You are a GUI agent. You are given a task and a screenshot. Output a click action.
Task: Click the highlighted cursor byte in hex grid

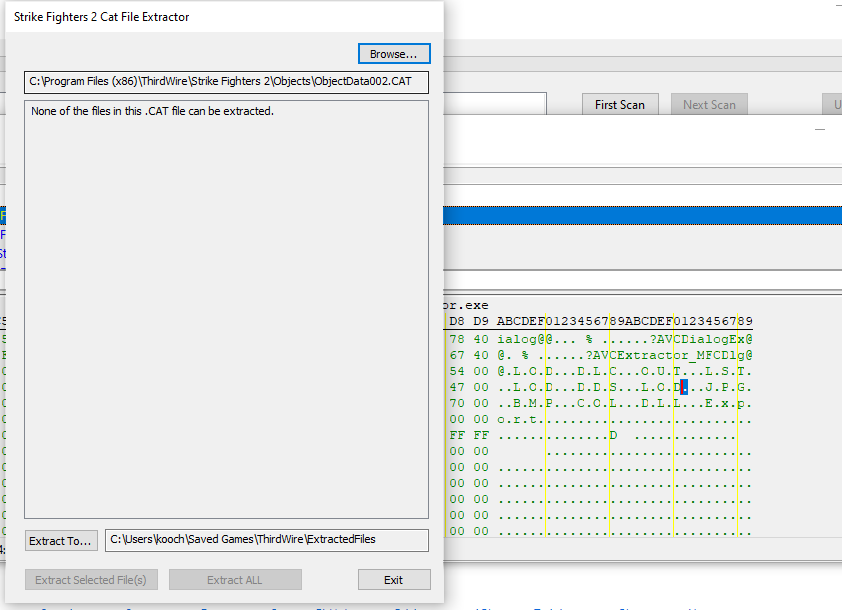coord(683,387)
